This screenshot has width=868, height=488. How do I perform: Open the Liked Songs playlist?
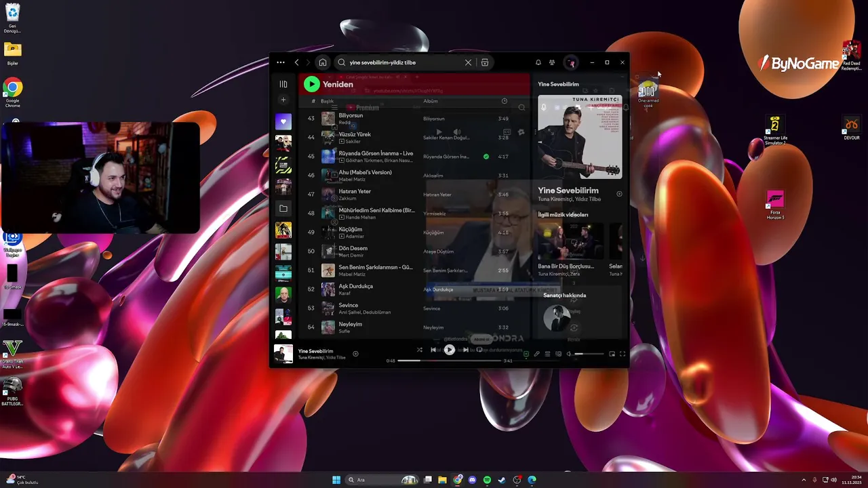[283, 122]
